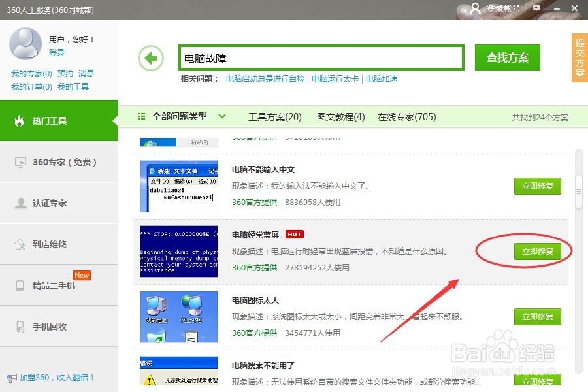588x392 pixels.
Task: Open the title bar feedback message icon
Action: 536,8
